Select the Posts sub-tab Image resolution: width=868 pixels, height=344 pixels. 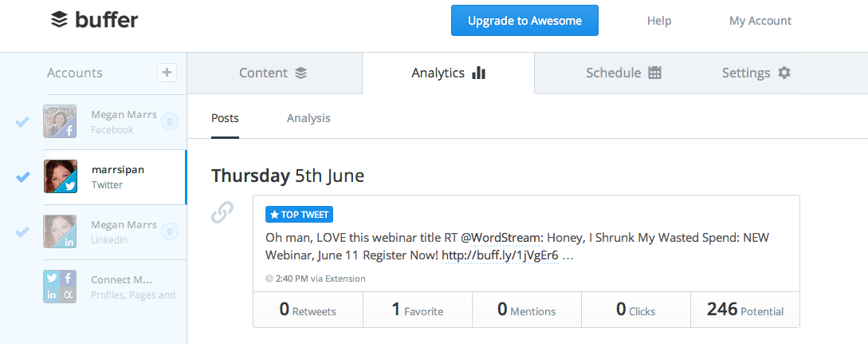(x=225, y=118)
